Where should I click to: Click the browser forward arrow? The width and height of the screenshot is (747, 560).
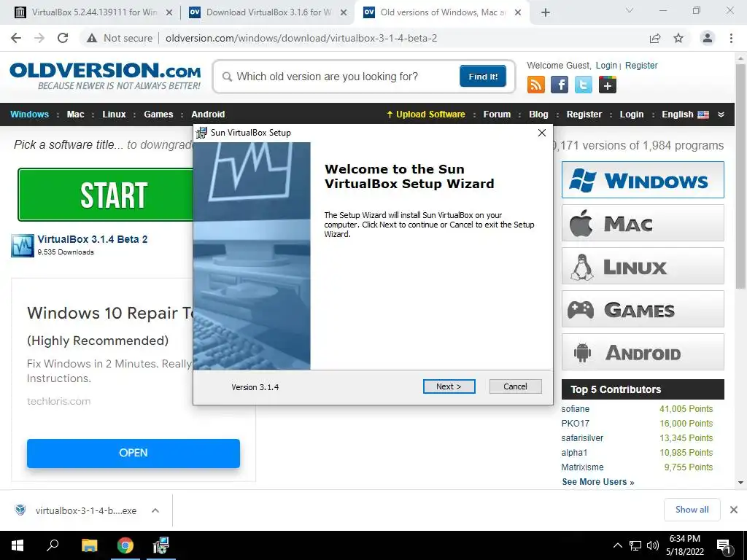(39, 38)
